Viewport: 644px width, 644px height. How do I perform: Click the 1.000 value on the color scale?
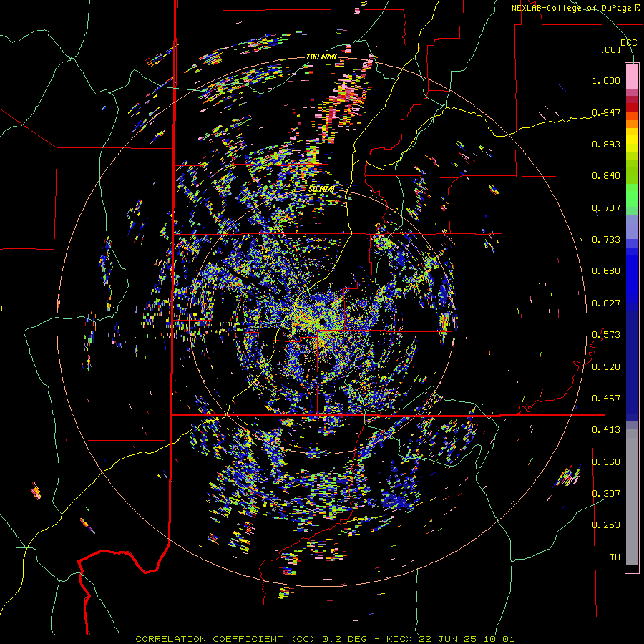click(x=606, y=80)
